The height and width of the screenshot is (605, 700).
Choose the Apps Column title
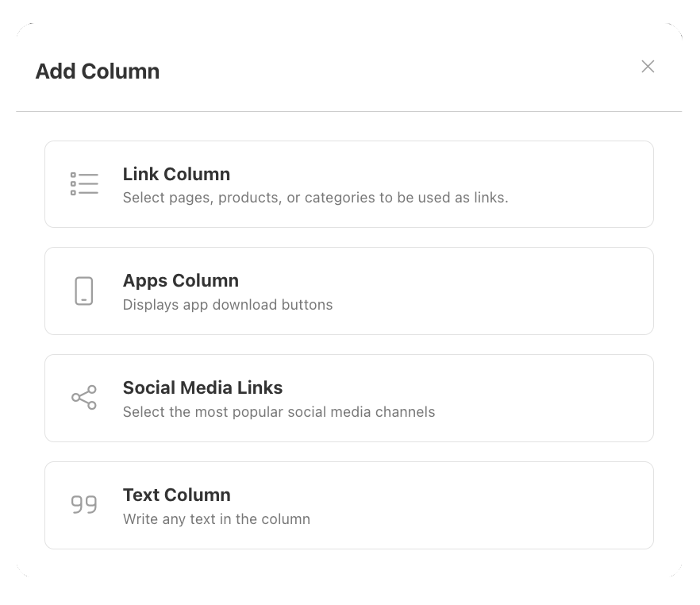pyautogui.click(x=181, y=281)
